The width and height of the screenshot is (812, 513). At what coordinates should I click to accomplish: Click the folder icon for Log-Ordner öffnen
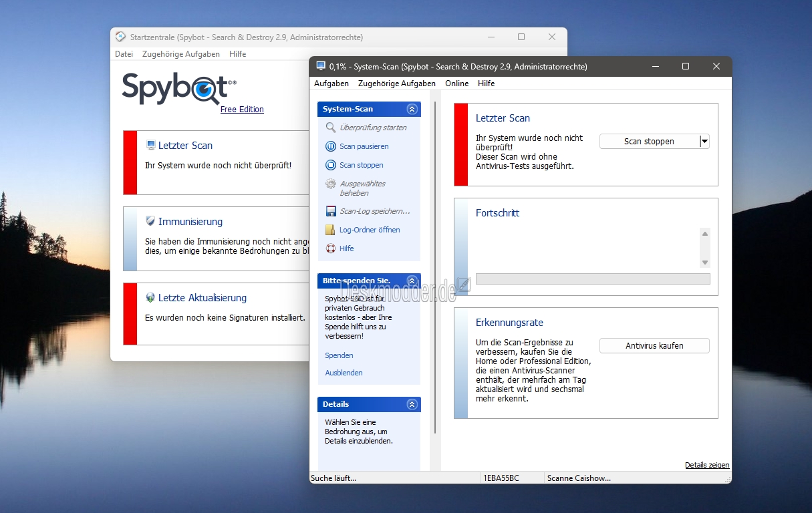click(331, 230)
